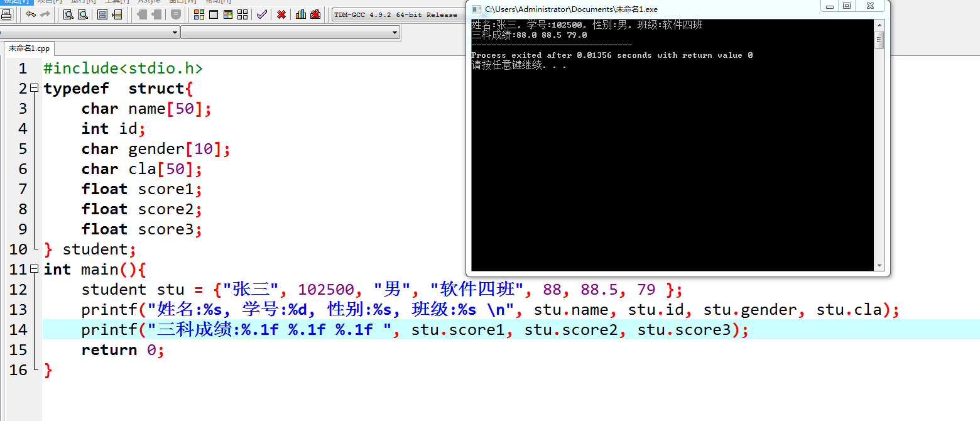Click the disabled forward navigation arrow

[x=156, y=14]
